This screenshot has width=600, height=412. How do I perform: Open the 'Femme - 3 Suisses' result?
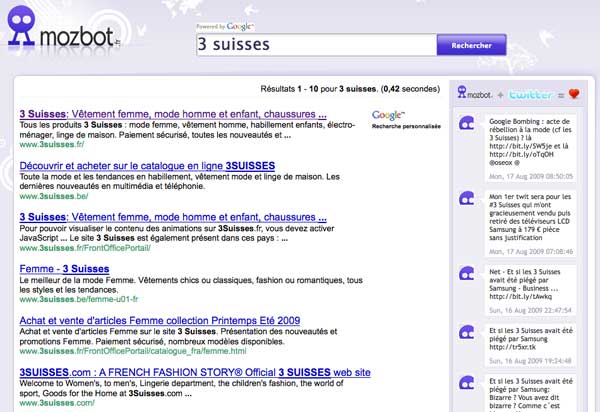(x=64, y=269)
